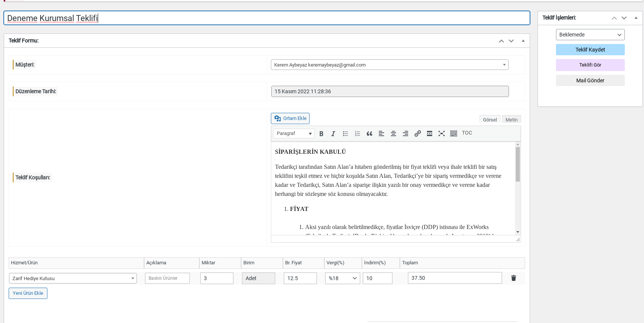Click the Br. Fiyat 12.5 field
Viewport: 644px width, 323px height.
click(x=300, y=278)
